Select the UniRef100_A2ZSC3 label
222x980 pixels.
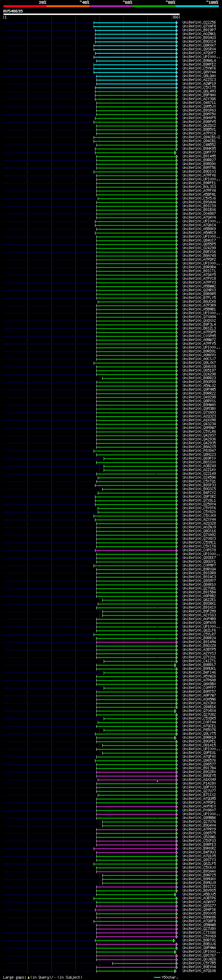click(199, 80)
